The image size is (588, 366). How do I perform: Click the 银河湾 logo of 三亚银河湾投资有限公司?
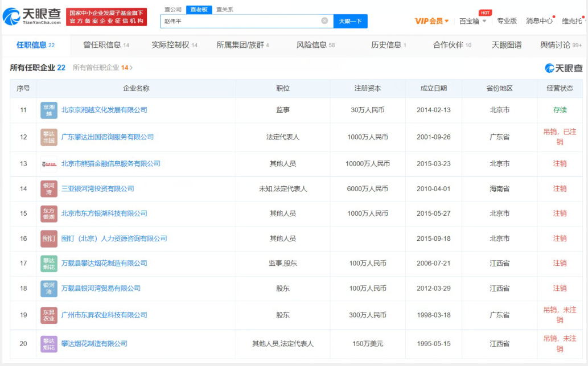[49, 189]
